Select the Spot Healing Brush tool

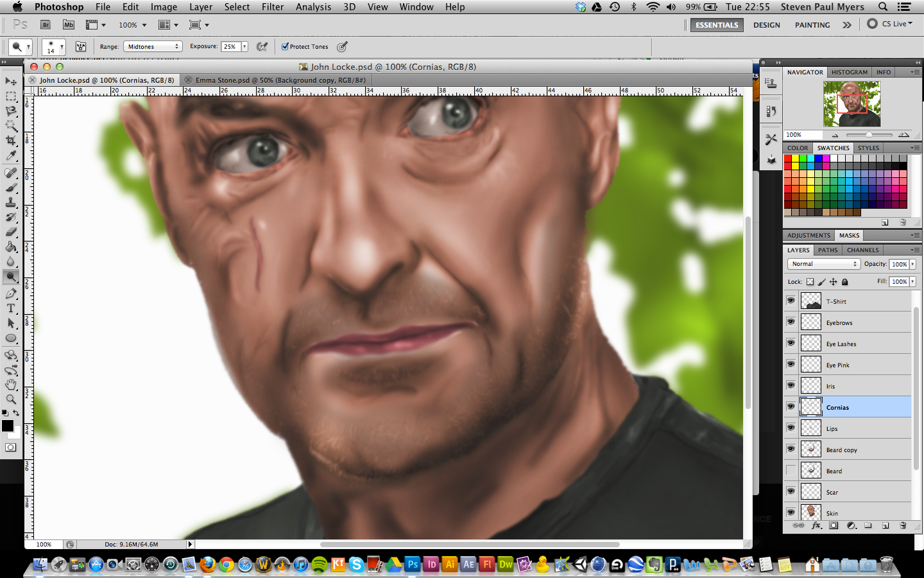click(11, 173)
